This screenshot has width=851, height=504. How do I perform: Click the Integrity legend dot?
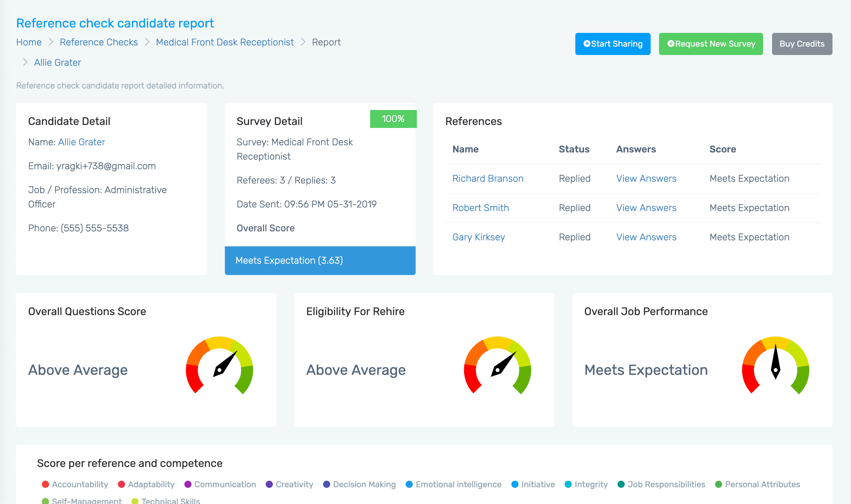tap(568, 484)
